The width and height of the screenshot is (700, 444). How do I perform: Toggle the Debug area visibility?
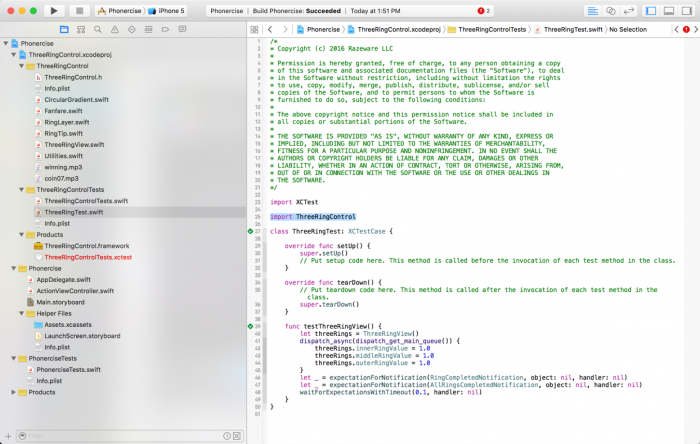pyautogui.click(x=668, y=11)
